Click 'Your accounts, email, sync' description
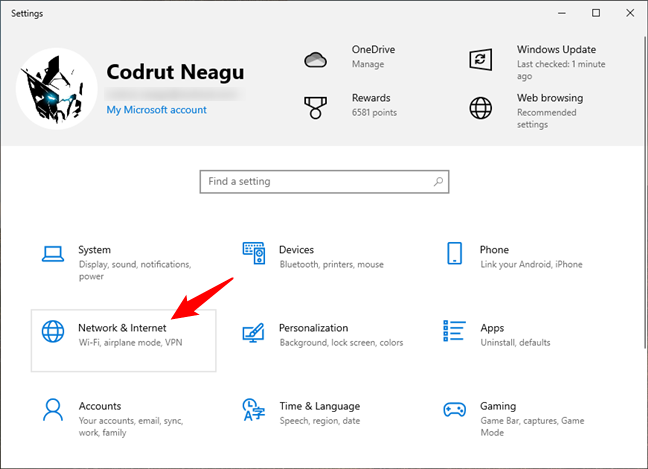 (x=131, y=426)
